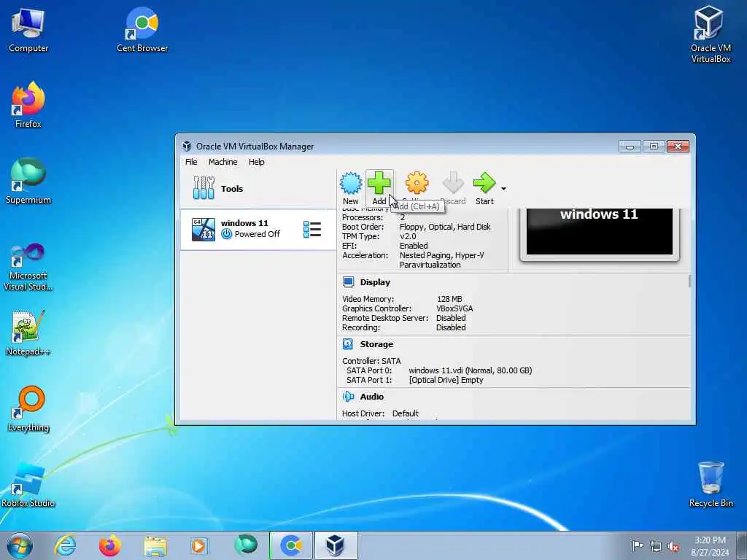The width and height of the screenshot is (747, 560).
Task: Click the Video Memory 128 MB value
Action: pyautogui.click(x=449, y=299)
